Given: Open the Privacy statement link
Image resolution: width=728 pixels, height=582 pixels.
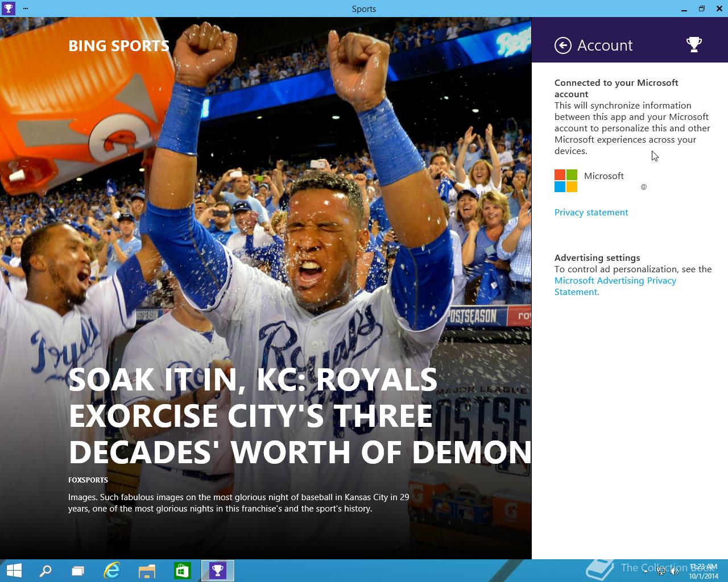Looking at the screenshot, I should click(591, 212).
